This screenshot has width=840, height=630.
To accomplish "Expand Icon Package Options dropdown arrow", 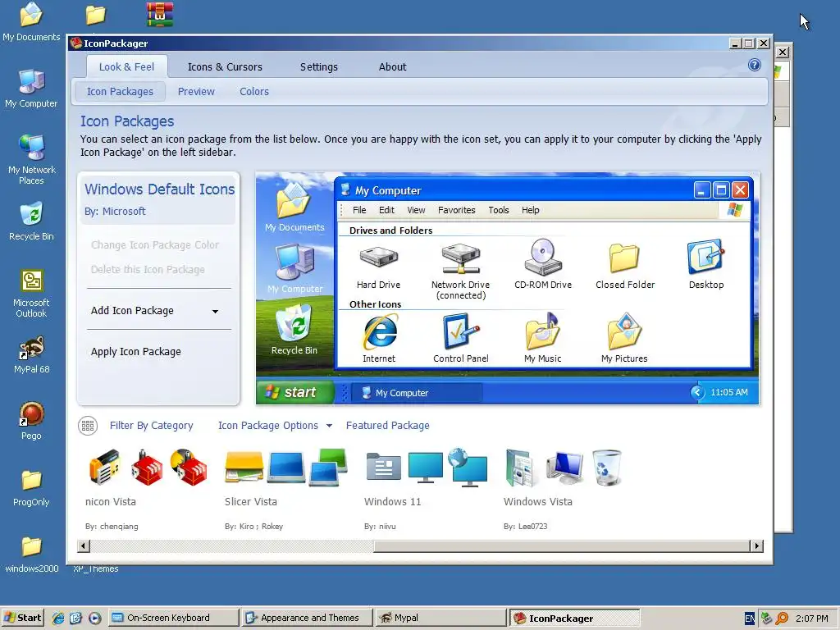I will pos(329,426).
